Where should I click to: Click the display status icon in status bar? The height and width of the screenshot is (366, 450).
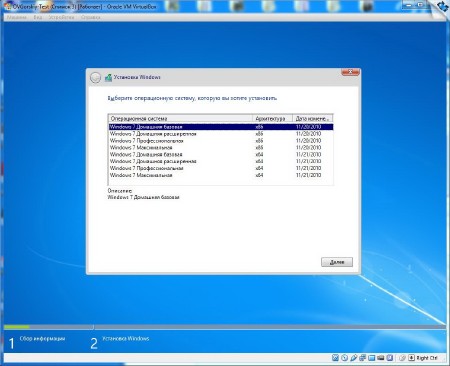point(381,358)
